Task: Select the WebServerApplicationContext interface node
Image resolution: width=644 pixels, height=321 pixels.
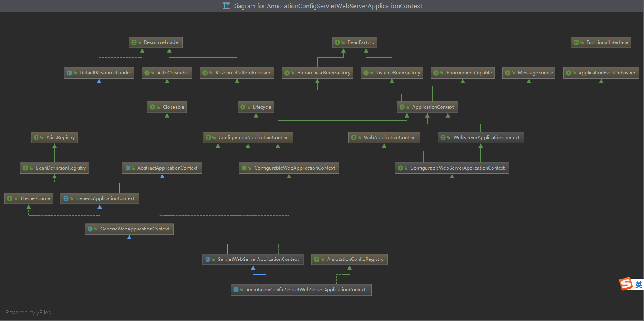Action: click(486, 138)
